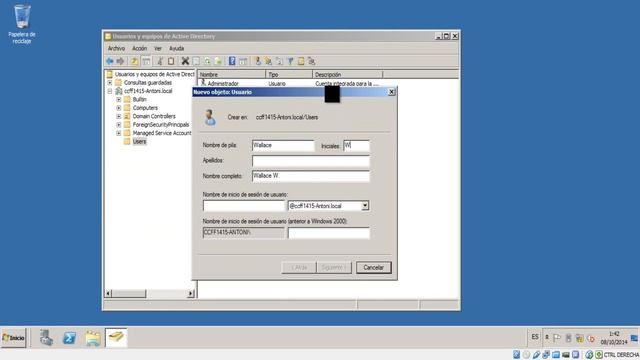Select the Users container in tree

point(139,142)
